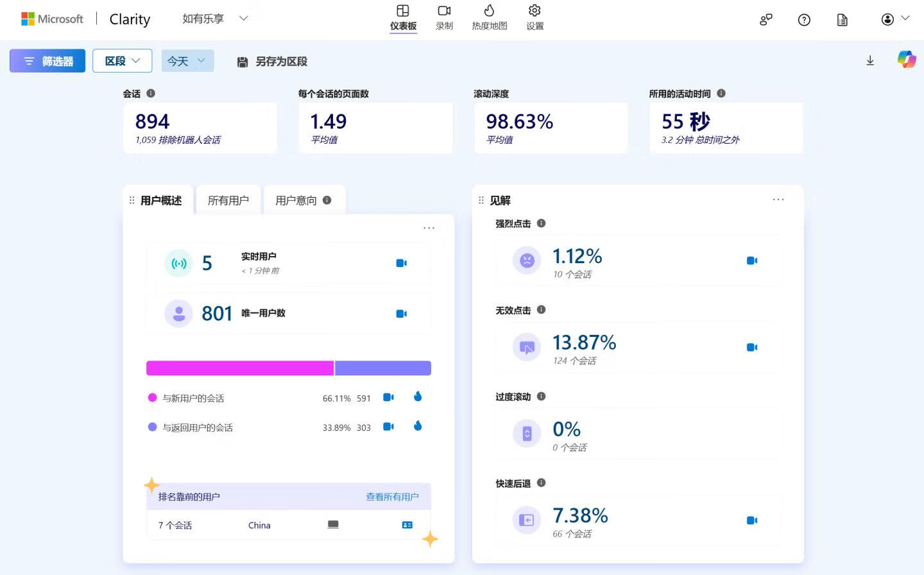Open recordings for rage clicks insight
924x575 pixels.
(752, 261)
